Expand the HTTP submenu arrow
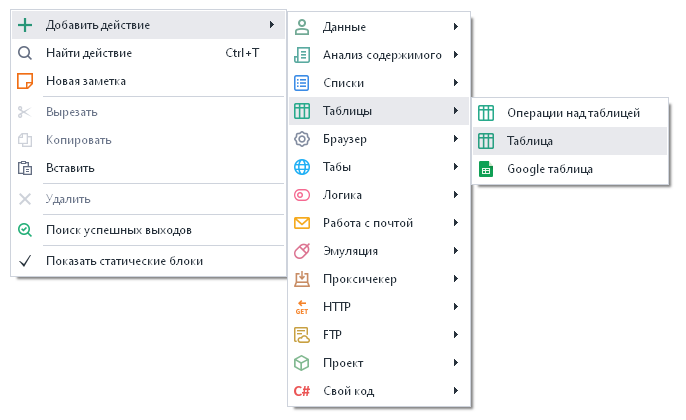Image resolution: width=686 pixels, height=420 pixels. point(456,306)
